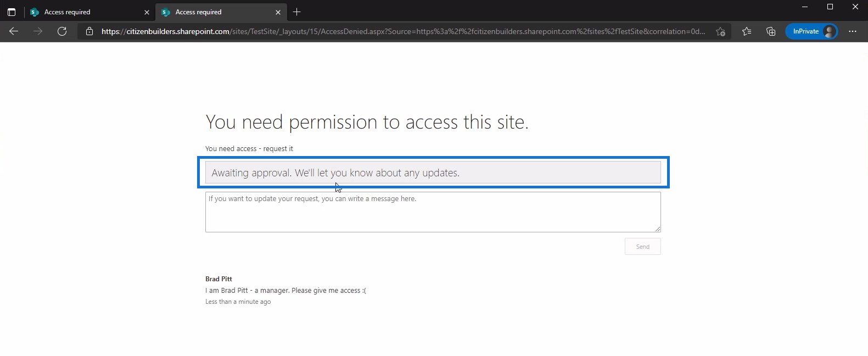Click the InPrivate profile button
Screen dimensions: 868x356
pos(811,31)
